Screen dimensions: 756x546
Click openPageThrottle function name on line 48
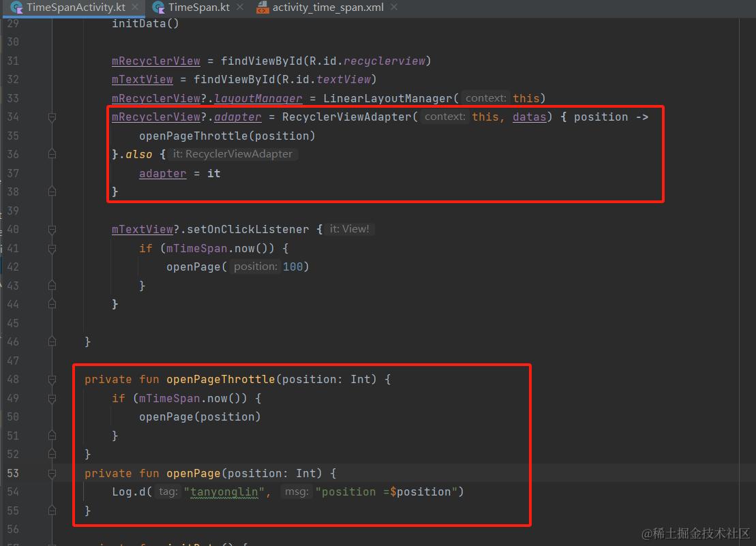pyautogui.click(x=220, y=380)
